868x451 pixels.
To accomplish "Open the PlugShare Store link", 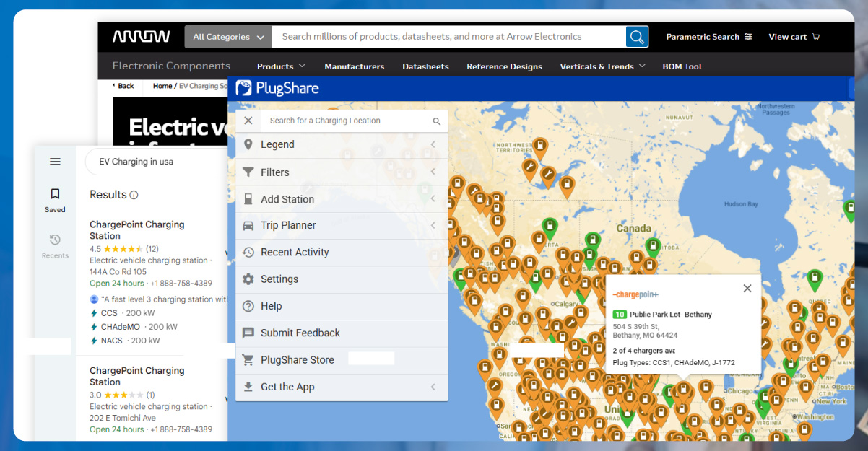I will pos(297,359).
